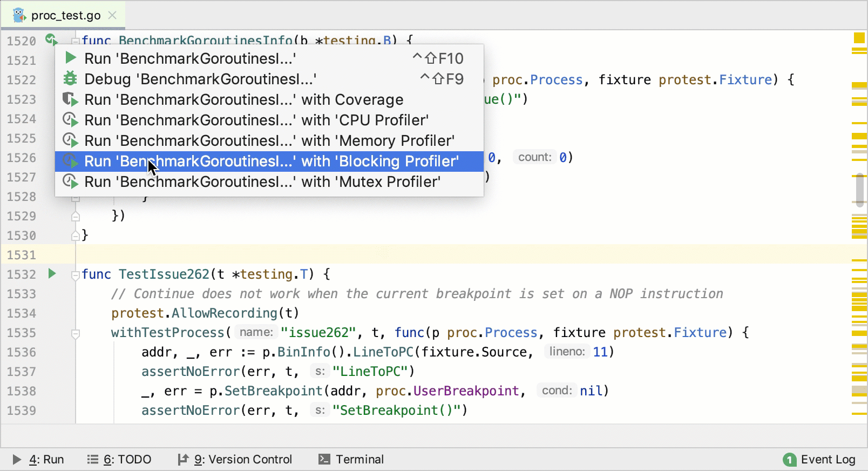Click the green Debug bug icon in popup
Screen dimensions: 868x471
tap(70, 78)
